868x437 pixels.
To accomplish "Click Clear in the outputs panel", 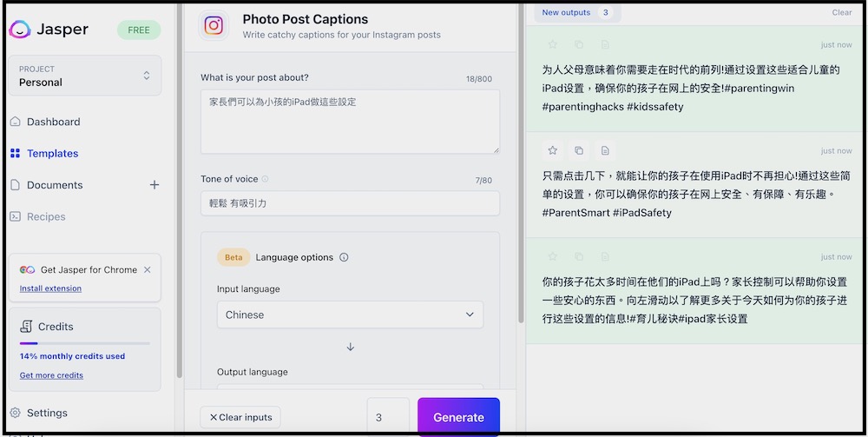I will (x=841, y=13).
